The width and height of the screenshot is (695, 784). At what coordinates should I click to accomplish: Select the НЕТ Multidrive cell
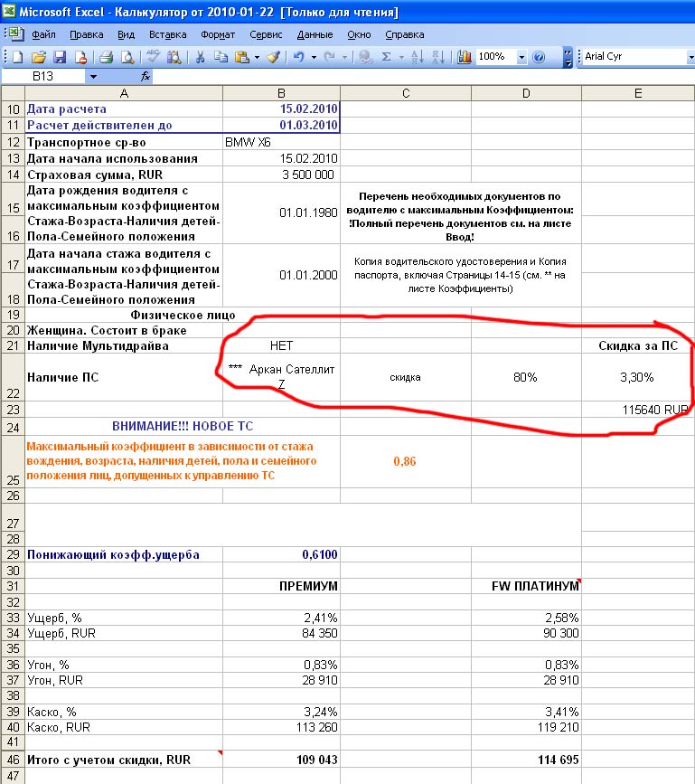coord(281,345)
